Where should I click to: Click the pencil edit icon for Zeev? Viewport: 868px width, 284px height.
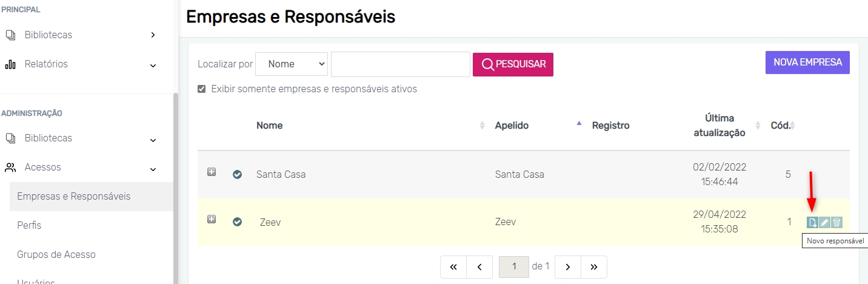click(824, 222)
